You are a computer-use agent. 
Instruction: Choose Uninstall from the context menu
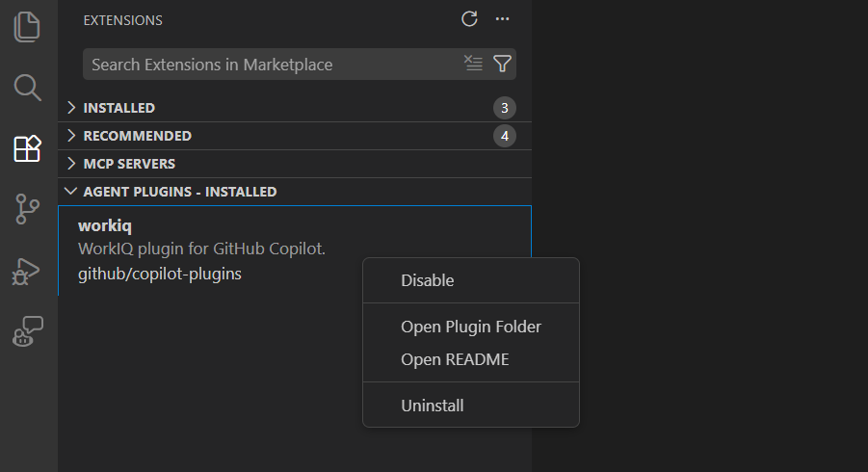[x=470, y=406]
